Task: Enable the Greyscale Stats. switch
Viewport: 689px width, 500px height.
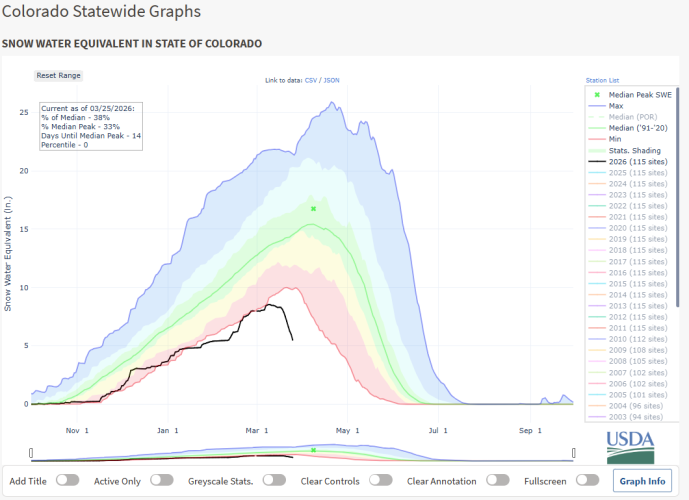Action: point(274,480)
